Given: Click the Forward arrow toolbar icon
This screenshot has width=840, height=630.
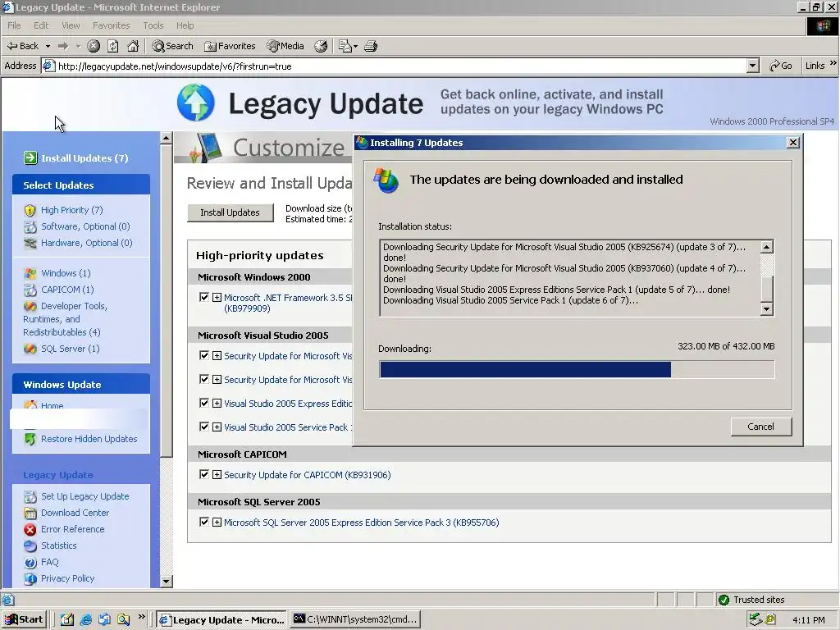Looking at the screenshot, I should click(63, 46).
